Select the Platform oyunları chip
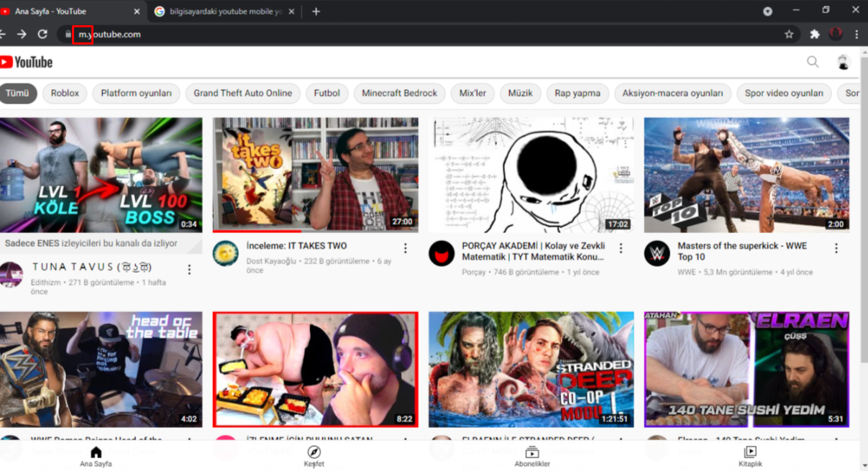The image size is (868, 471). pyautogui.click(x=136, y=93)
